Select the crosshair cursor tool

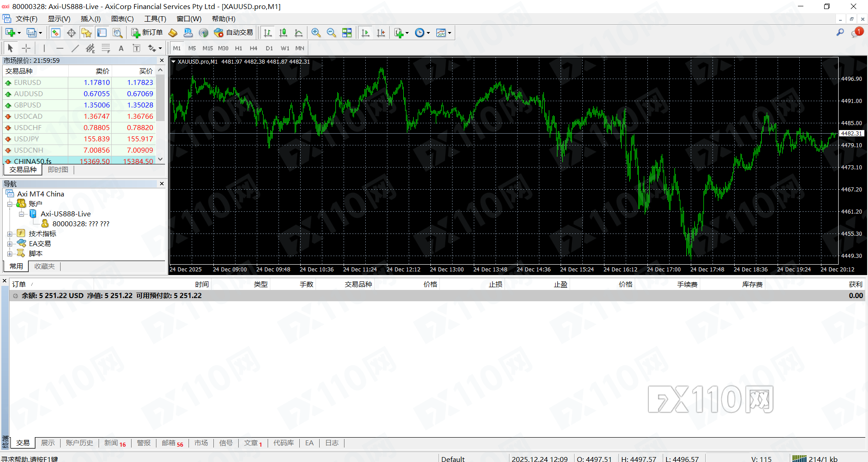[x=26, y=48]
